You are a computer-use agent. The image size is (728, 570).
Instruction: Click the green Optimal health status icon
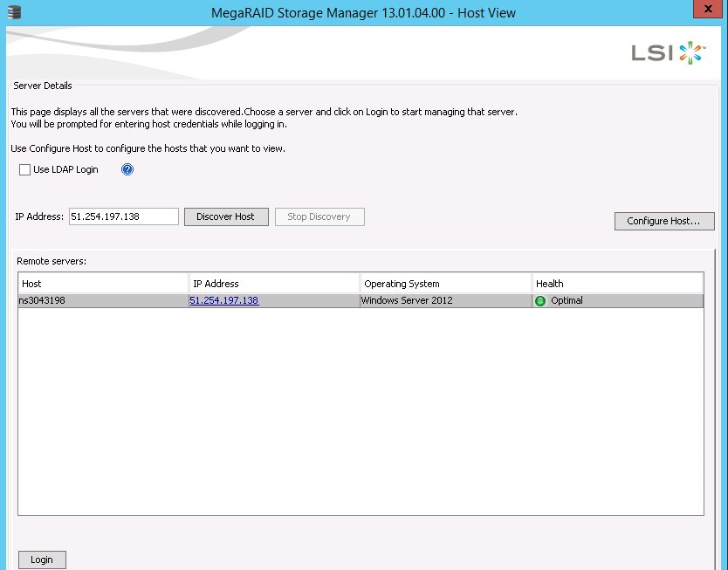coord(540,301)
